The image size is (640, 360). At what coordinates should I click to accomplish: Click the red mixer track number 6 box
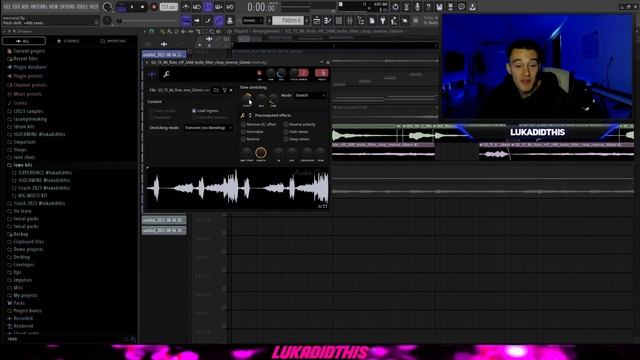322,73
